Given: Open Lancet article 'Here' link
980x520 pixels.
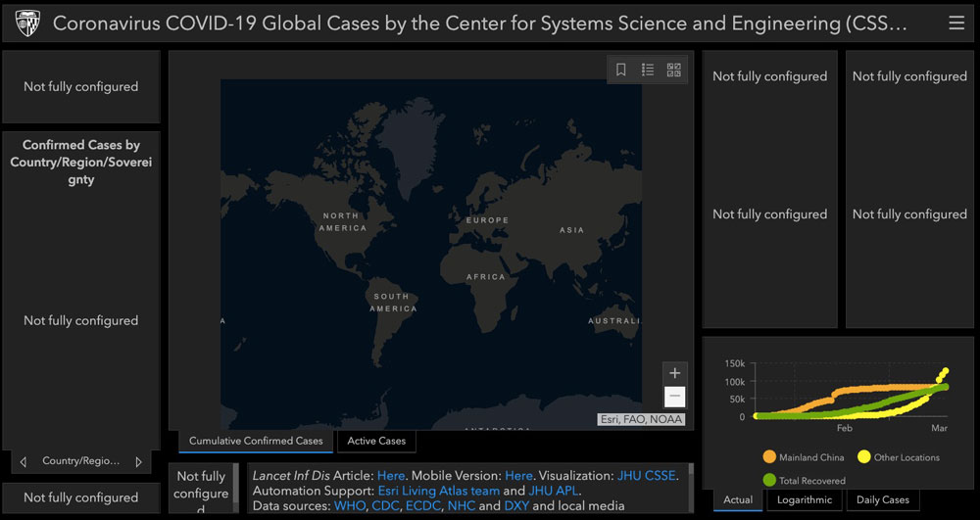Looking at the screenshot, I should point(391,476).
